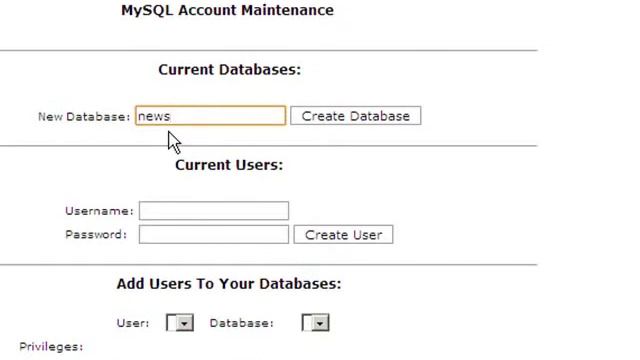Click the Add Users To Your Databases heading
The width and height of the screenshot is (640, 360).
(x=229, y=284)
